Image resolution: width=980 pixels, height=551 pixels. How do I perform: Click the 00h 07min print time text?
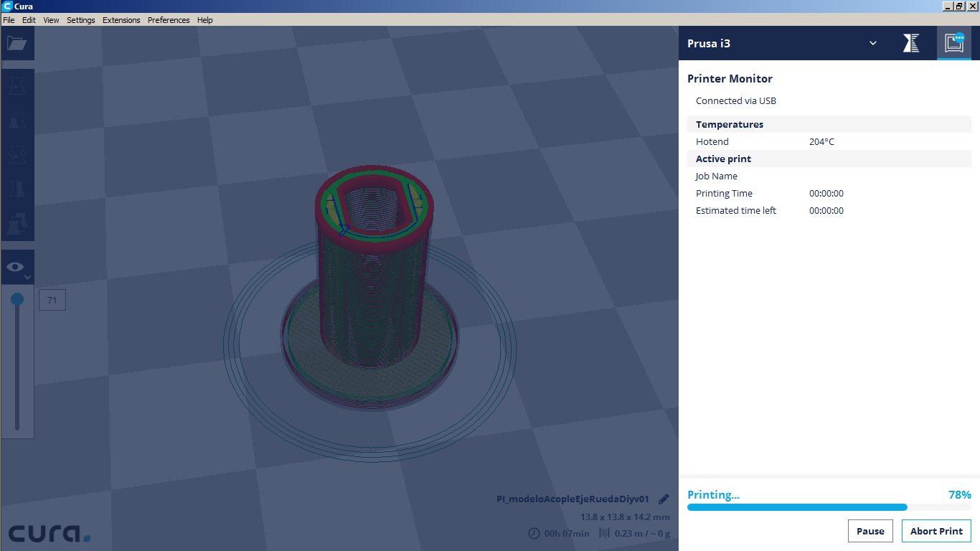coord(567,533)
